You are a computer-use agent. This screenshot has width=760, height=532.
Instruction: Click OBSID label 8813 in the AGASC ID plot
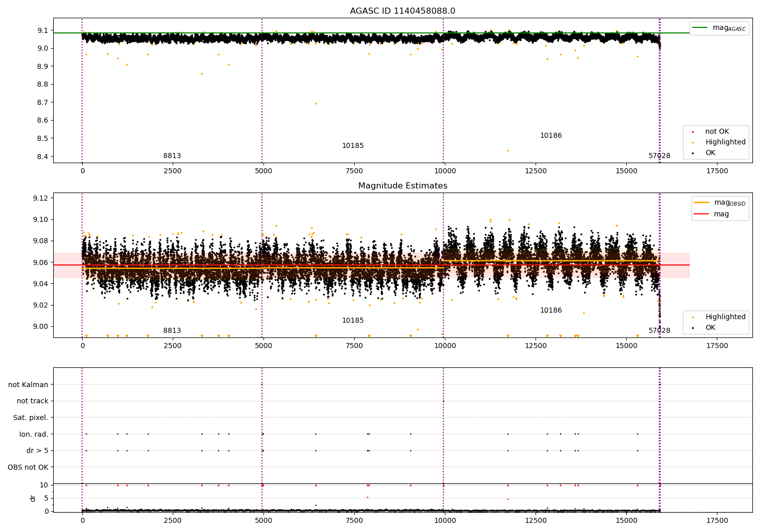pyautogui.click(x=172, y=156)
